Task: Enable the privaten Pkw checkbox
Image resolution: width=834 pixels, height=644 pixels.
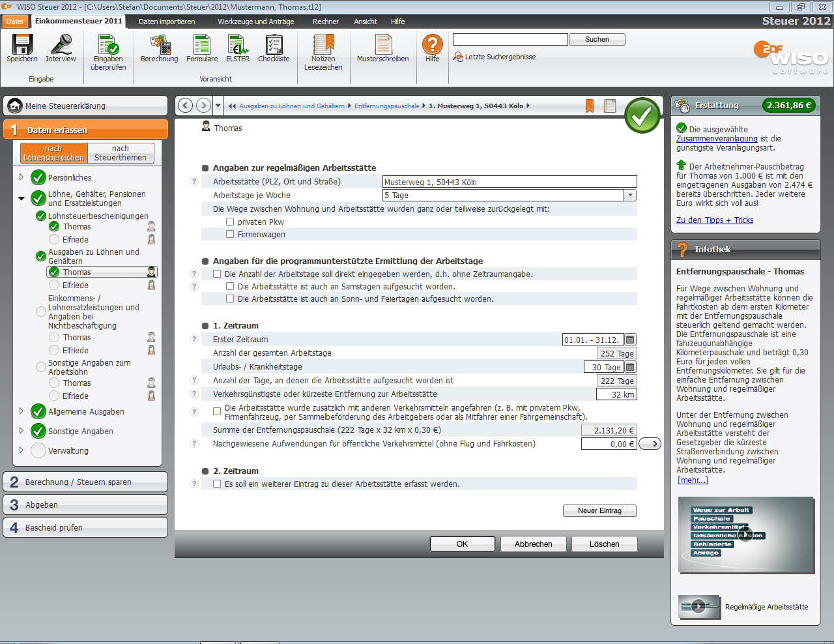Action: coord(230,222)
